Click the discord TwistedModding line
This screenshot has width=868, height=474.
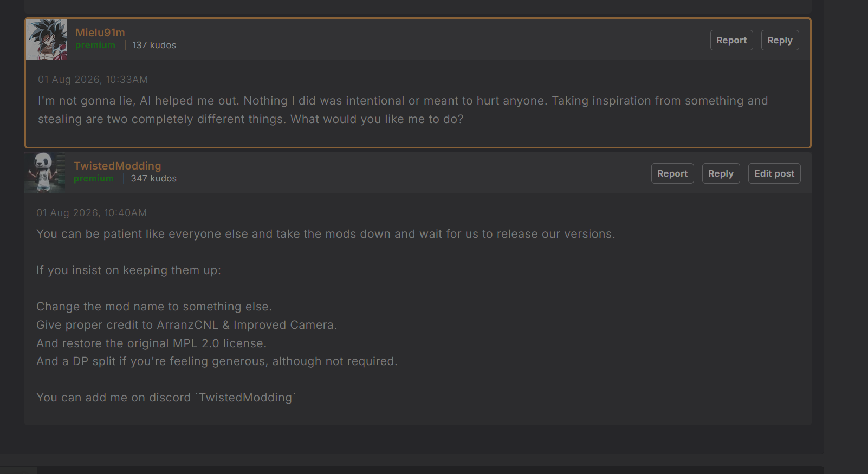tap(166, 398)
